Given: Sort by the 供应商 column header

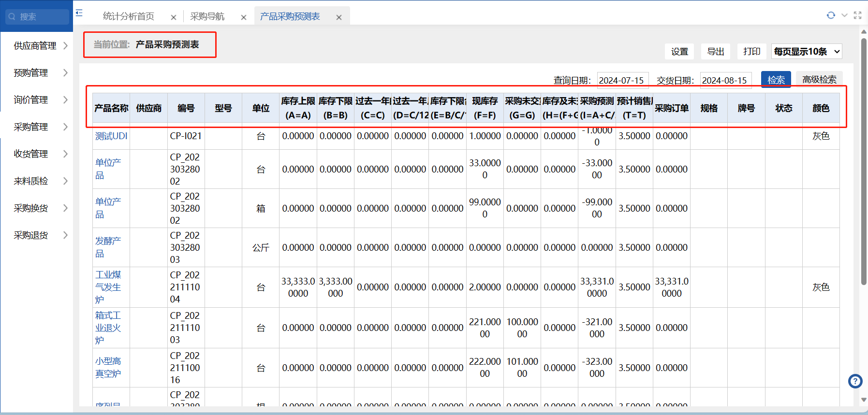Looking at the screenshot, I should [149, 108].
